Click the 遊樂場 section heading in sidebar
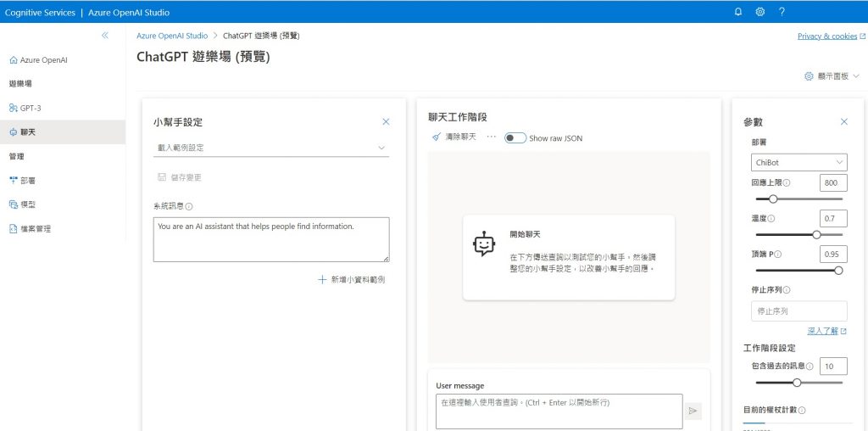This screenshot has width=868, height=431. point(20,84)
